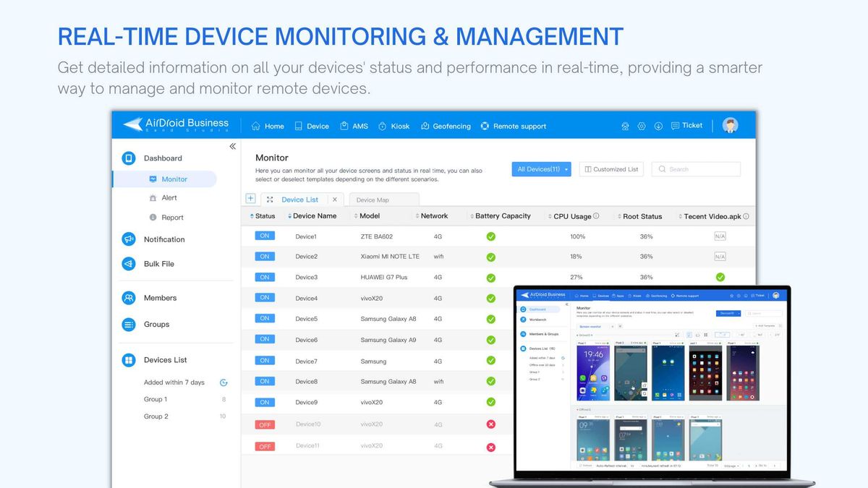Select the Geofencing icon in the navbar
The height and width of the screenshot is (488, 868).
[446, 126]
